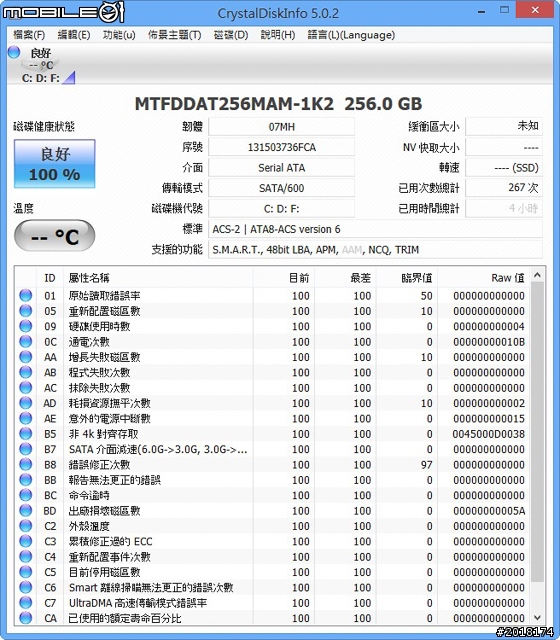The height and width of the screenshot is (640, 560).
Task: Click status orb for attribute AE
Action: pyautogui.click(x=26, y=418)
